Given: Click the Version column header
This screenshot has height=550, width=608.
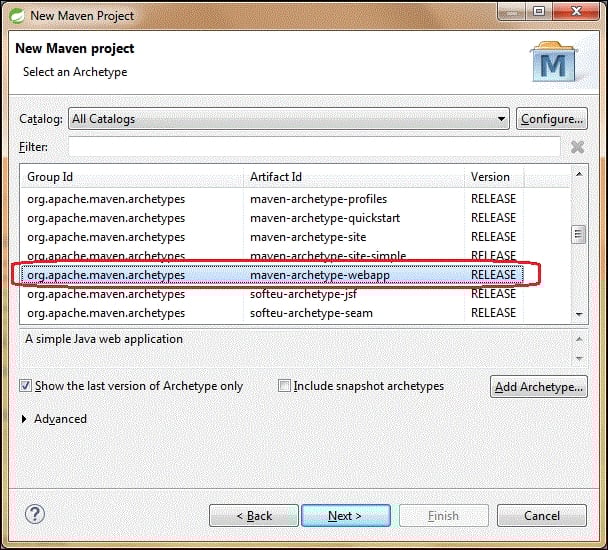Looking at the screenshot, I should click(x=515, y=177).
